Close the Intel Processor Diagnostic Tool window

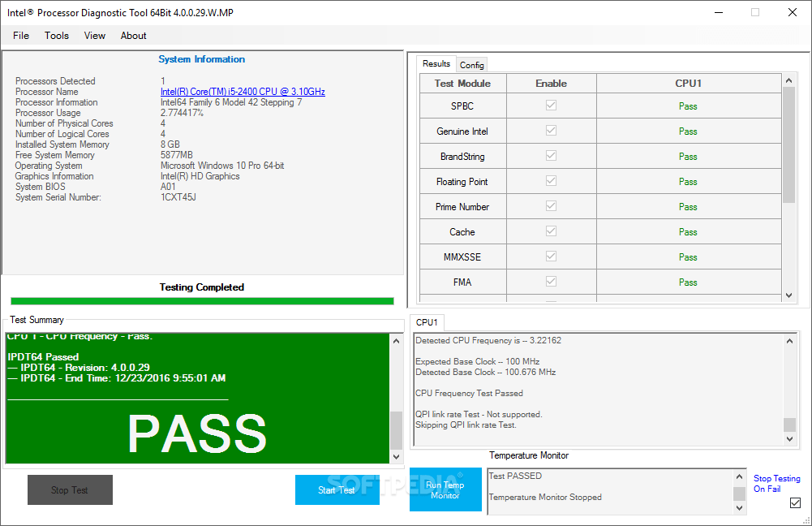(x=793, y=12)
